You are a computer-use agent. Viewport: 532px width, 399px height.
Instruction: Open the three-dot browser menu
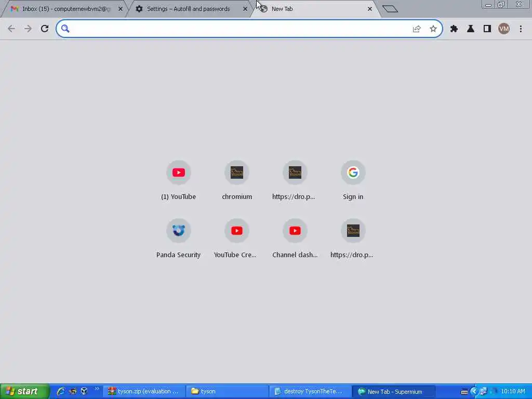coord(521,29)
